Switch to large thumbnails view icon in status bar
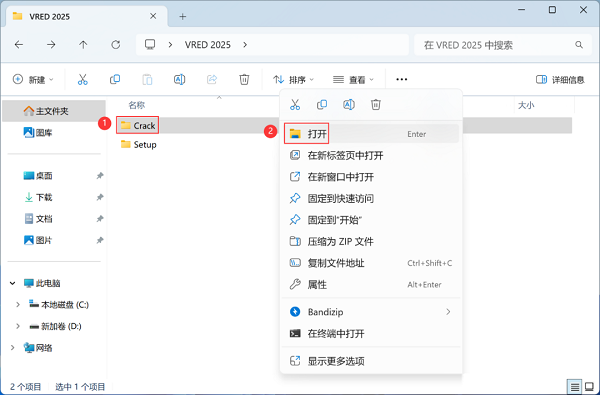 click(590, 387)
